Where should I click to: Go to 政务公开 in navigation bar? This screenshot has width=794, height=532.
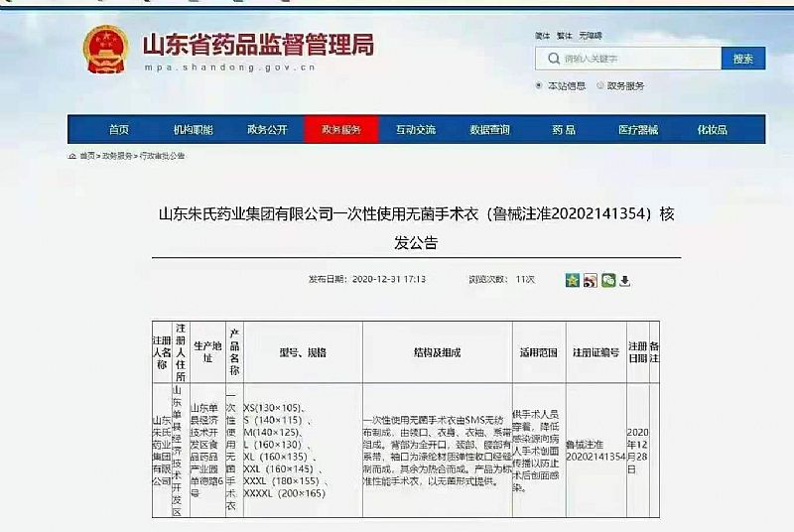pos(267,130)
